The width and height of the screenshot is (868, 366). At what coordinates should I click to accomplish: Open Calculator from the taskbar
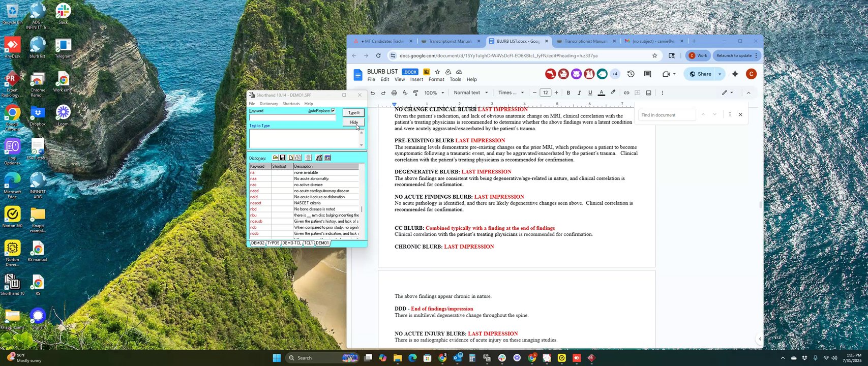[472, 358]
